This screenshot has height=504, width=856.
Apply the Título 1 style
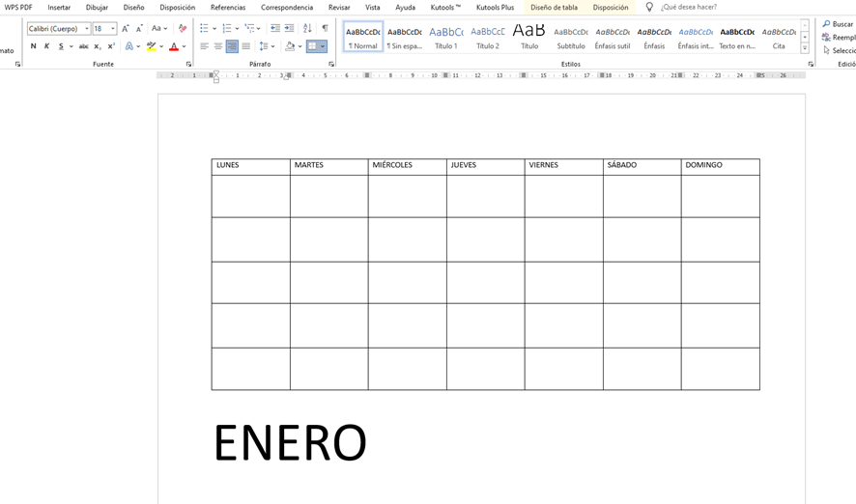[446, 37]
